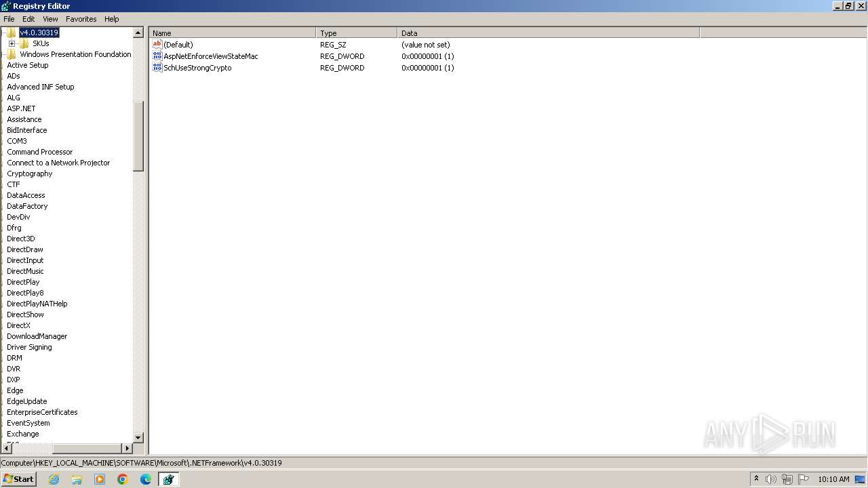
Task: Select the Assistance key
Action: 24,119
